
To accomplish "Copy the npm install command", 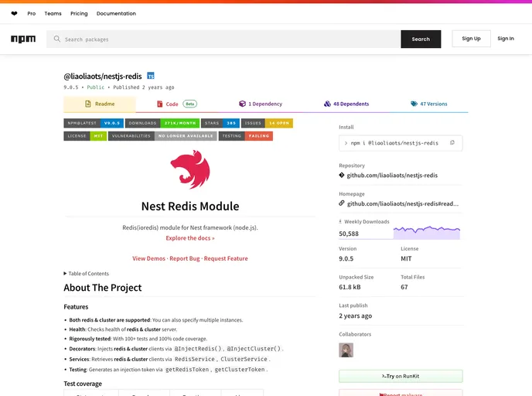I will (x=452, y=143).
